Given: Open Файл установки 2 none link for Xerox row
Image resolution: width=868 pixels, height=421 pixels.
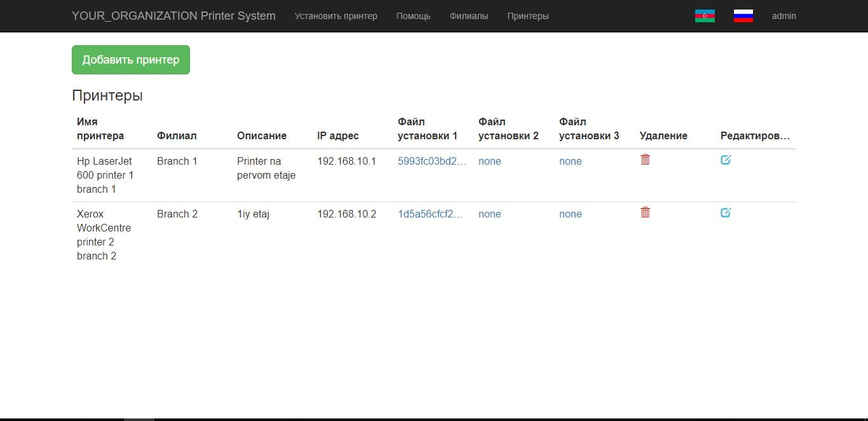Looking at the screenshot, I should click(x=490, y=214).
